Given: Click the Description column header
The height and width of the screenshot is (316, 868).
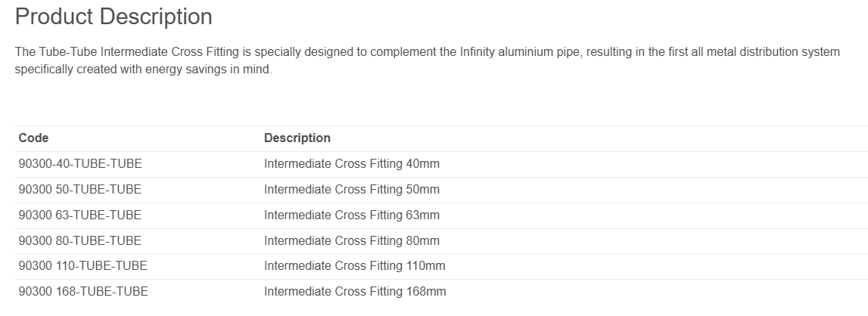Looking at the screenshot, I should click(x=297, y=138).
